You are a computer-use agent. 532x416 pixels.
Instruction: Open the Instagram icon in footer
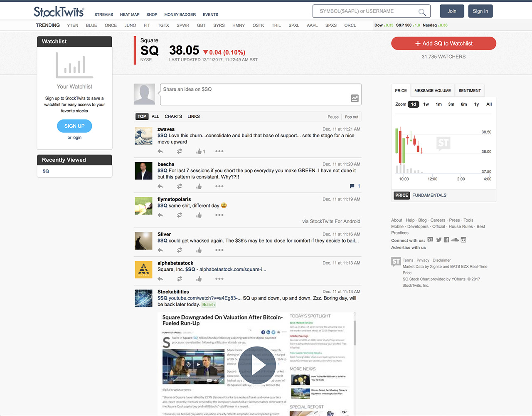point(463,240)
